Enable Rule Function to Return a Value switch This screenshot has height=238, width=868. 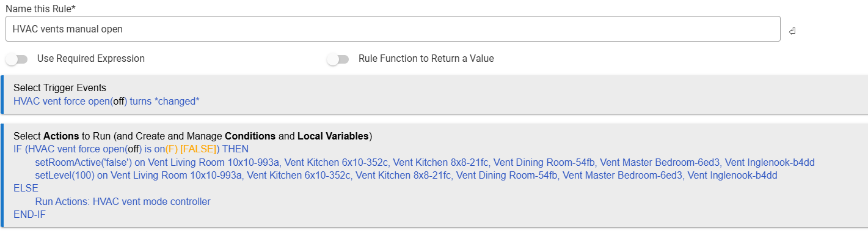tap(338, 59)
